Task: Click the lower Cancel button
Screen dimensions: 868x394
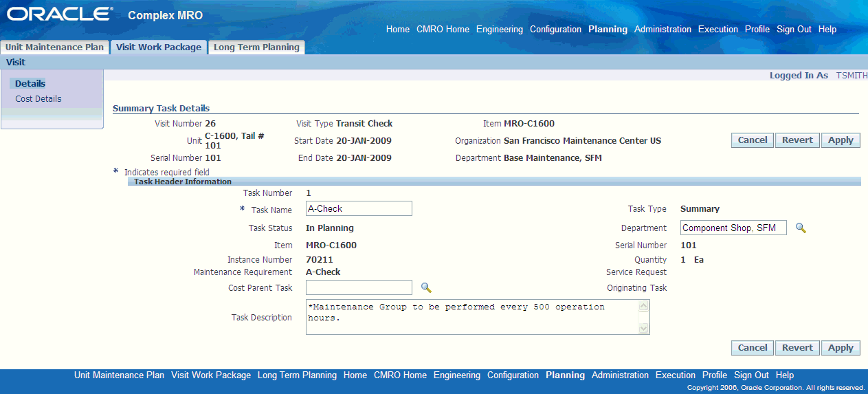Action: point(753,348)
